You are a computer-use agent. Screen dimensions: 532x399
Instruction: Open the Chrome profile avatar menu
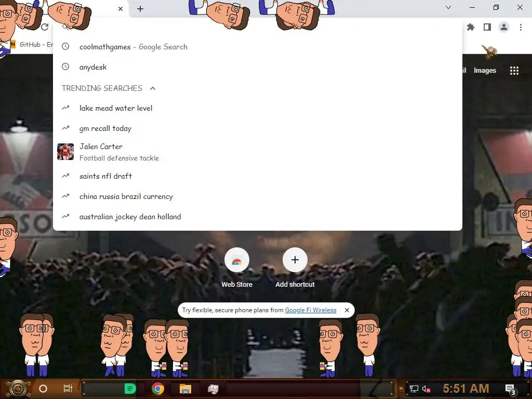point(504,27)
